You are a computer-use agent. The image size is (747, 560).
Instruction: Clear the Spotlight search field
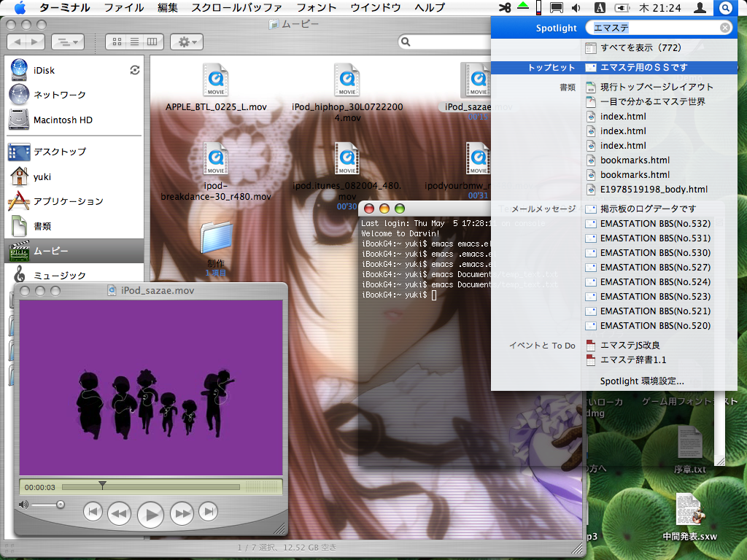724,28
